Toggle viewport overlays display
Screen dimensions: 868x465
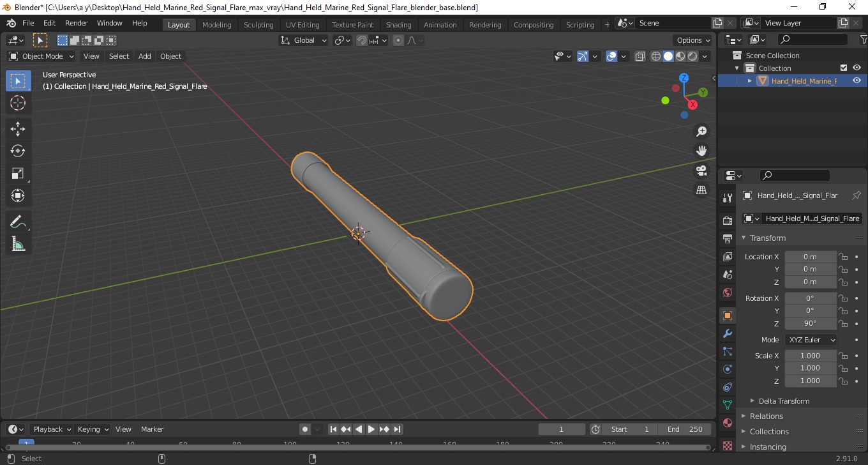611,56
